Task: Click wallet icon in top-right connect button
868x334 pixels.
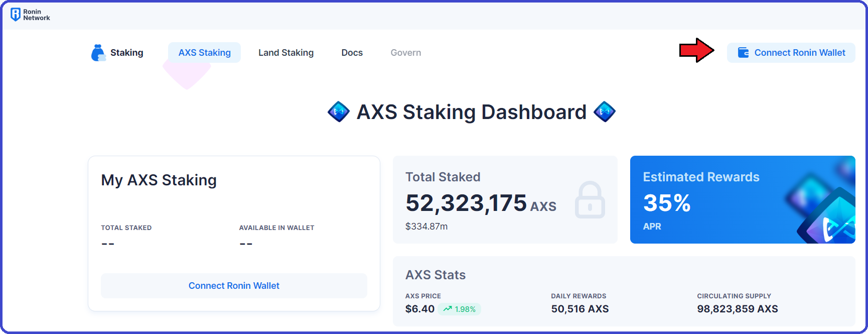Action: (x=743, y=53)
